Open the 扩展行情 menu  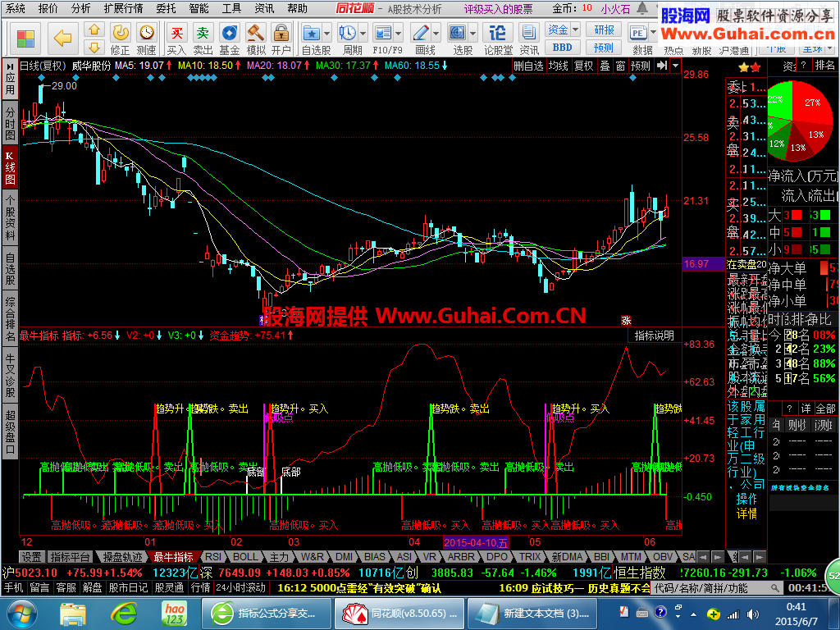click(123, 8)
